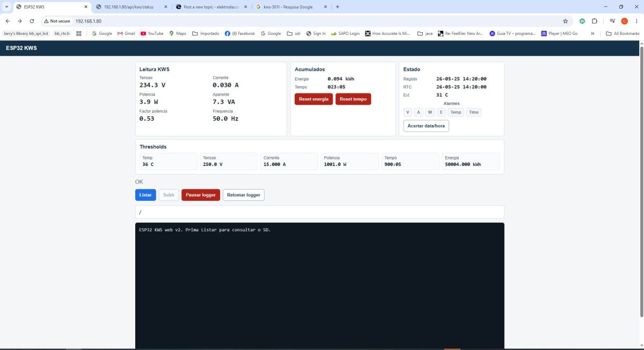
Task: Open the Sign In bookmark
Action: [316, 33]
